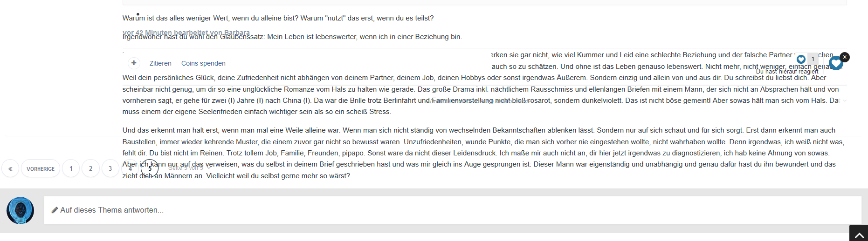Select page 4 in pagination

pos(130,168)
